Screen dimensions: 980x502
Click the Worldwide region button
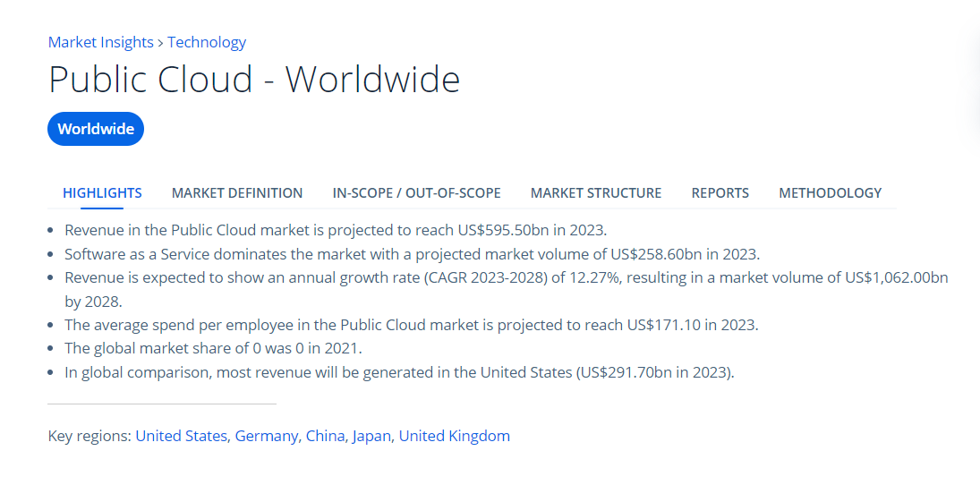tap(96, 129)
